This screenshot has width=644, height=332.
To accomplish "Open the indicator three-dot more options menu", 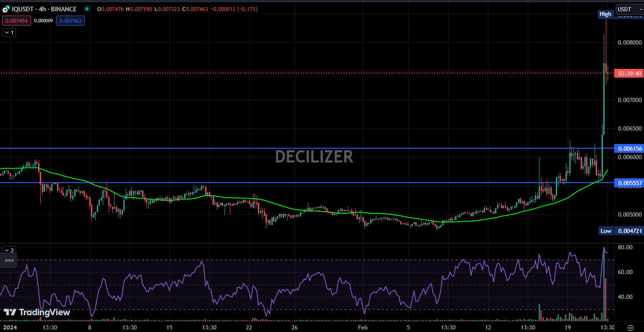I will 9,259.
